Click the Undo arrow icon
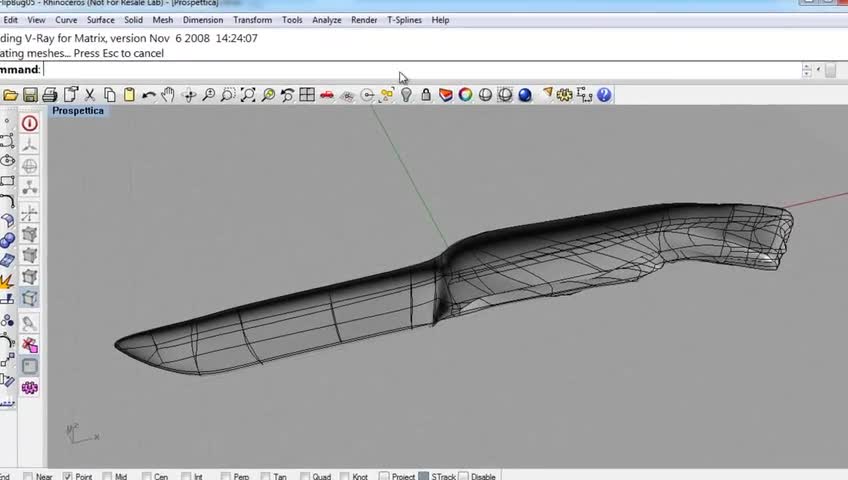The image size is (848, 480). point(149,95)
